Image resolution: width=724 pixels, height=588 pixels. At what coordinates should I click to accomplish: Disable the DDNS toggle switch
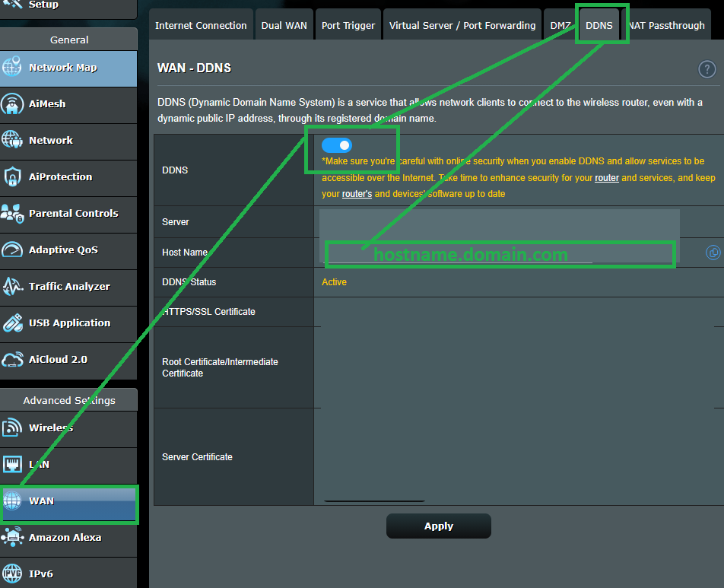pyautogui.click(x=337, y=145)
